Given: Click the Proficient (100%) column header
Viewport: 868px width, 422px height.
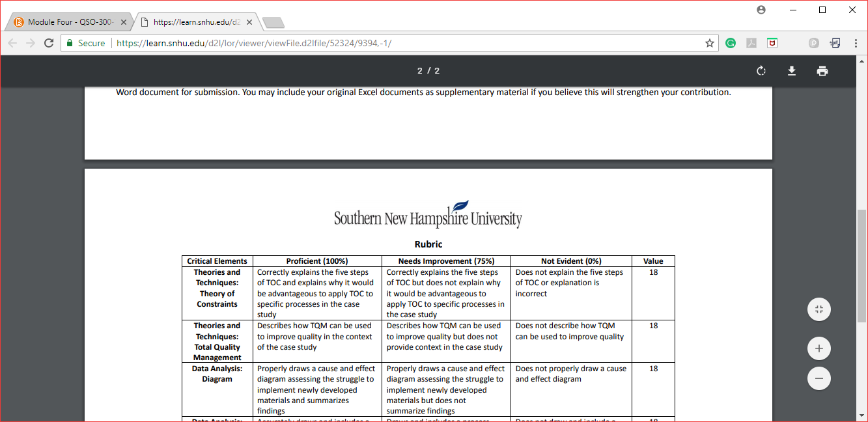Looking at the screenshot, I should pos(317,261).
